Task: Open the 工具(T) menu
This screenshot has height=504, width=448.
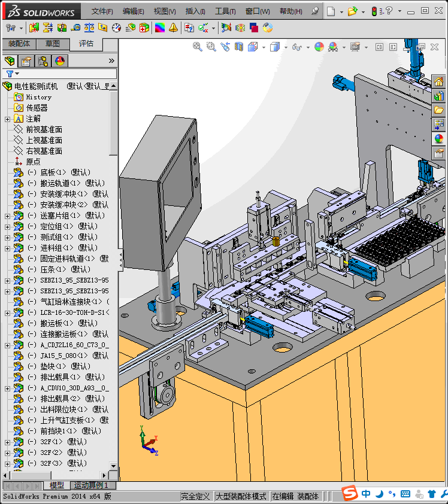Action: tap(225, 11)
